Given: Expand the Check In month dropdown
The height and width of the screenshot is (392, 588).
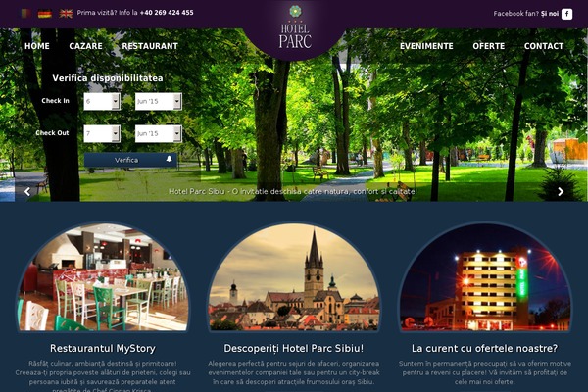Looking at the screenshot, I should [159, 101].
